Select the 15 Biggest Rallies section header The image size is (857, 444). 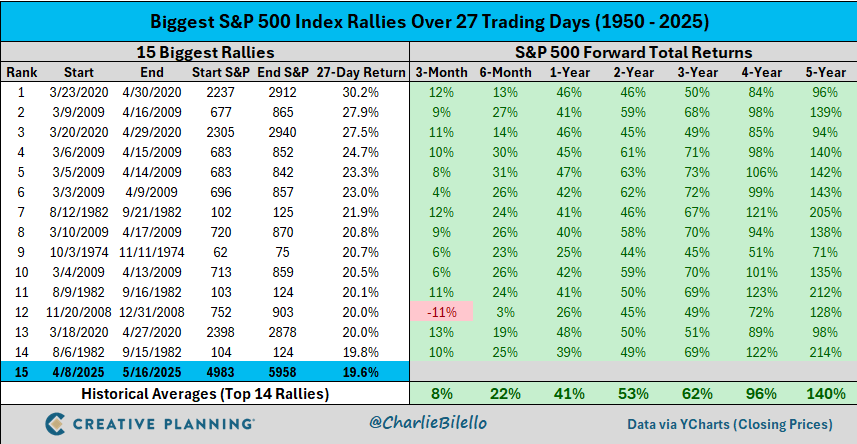point(205,52)
